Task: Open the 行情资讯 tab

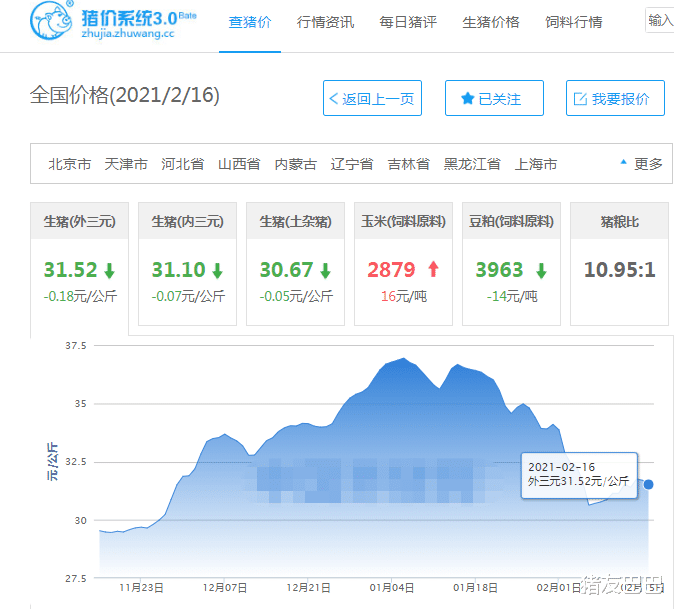Action: coord(325,22)
